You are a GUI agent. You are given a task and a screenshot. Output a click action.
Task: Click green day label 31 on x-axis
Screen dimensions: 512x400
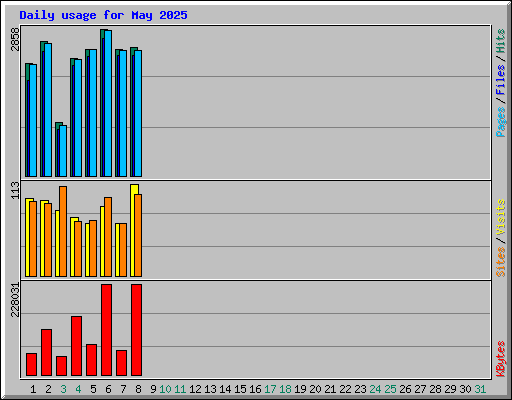[x=480, y=389]
